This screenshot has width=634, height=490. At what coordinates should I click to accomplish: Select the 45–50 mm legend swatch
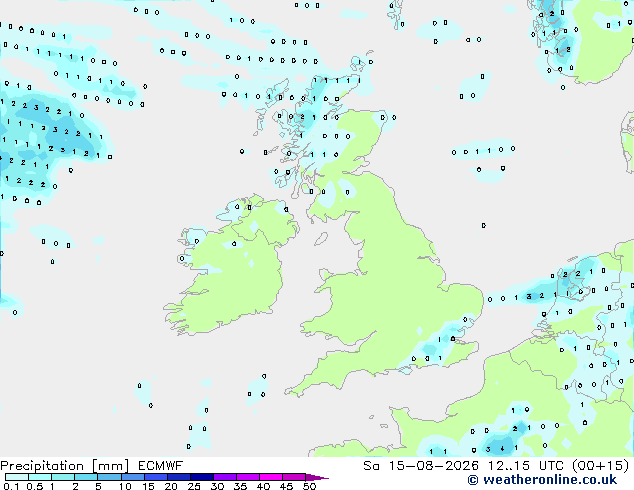pyautogui.click(x=294, y=477)
